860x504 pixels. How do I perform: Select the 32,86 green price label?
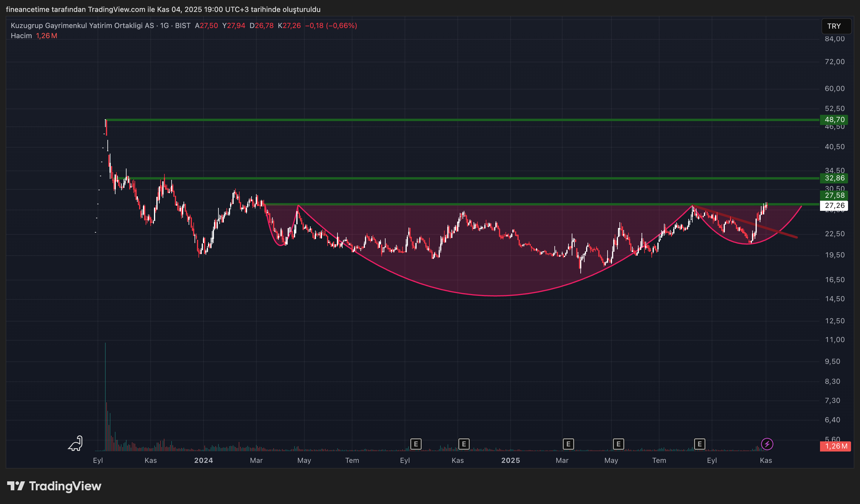tap(834, 178)
